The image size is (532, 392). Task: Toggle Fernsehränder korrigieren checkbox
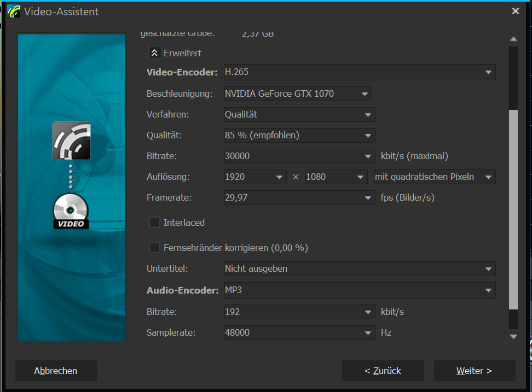click(x=155, y=248)
